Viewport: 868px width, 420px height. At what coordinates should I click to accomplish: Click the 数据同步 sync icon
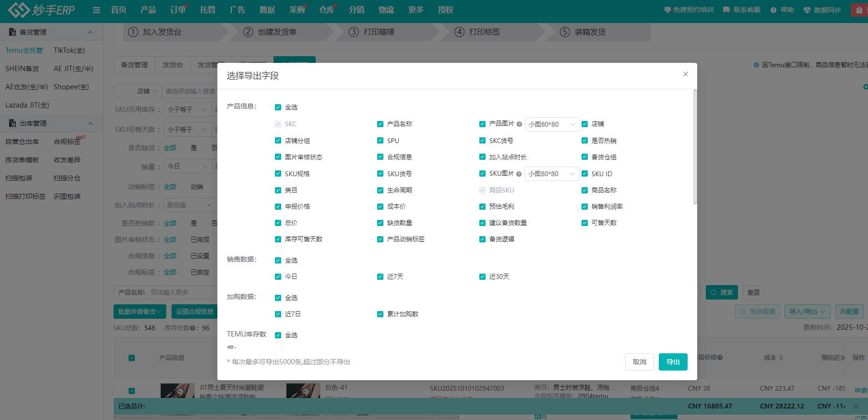tap(807, 10)
